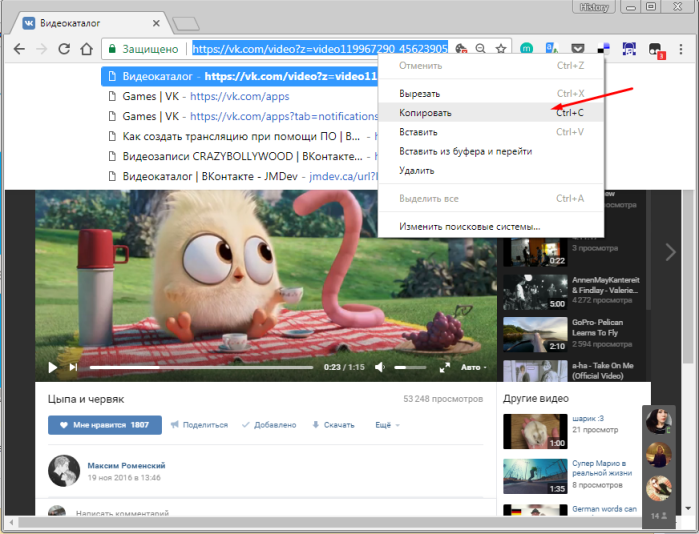699x534 pixels.
Task: Open AnnenMayKantereit & Findlay video
Action: (606, 285)
